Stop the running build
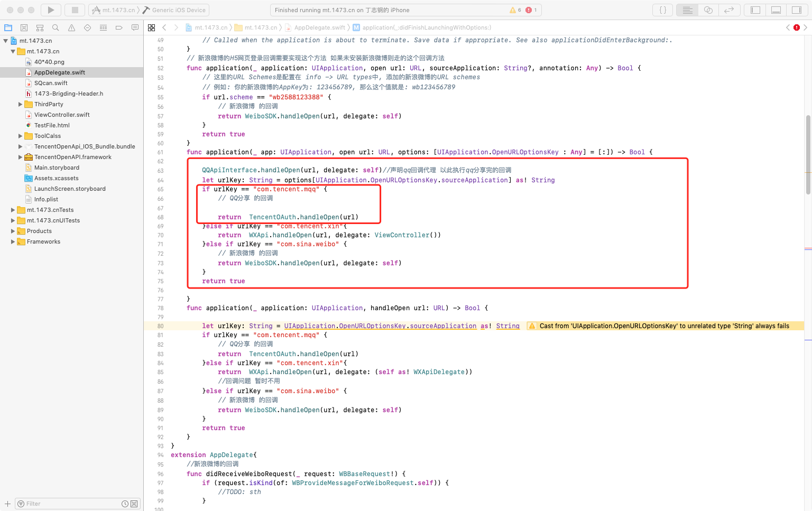The width and height of the screenshot is (812, 511). (x=75, y=10)
